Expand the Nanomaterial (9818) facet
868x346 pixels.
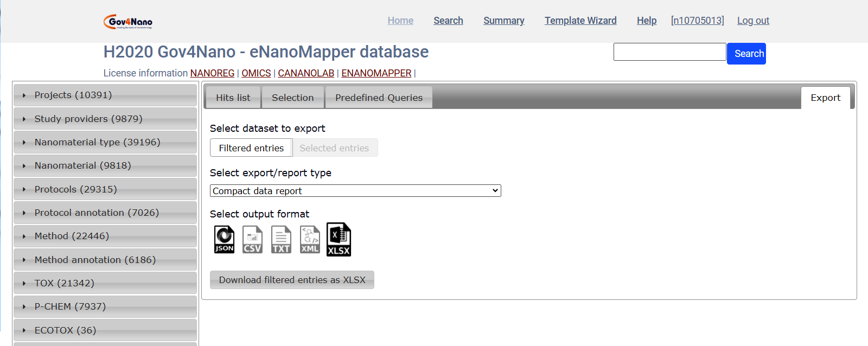[x=105, y=165]
